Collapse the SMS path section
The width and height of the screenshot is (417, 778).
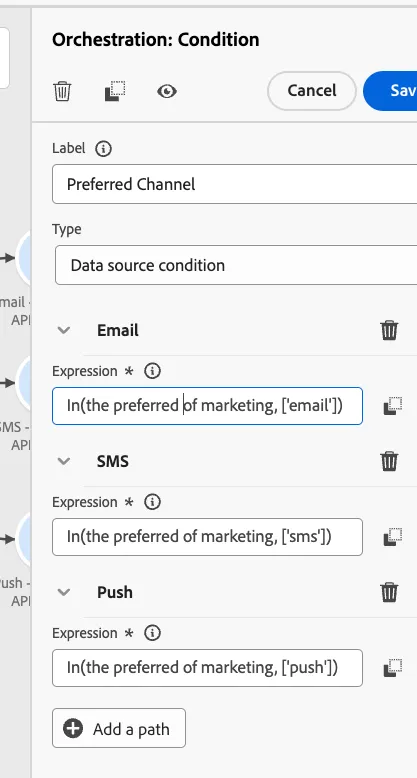[64, 461]
